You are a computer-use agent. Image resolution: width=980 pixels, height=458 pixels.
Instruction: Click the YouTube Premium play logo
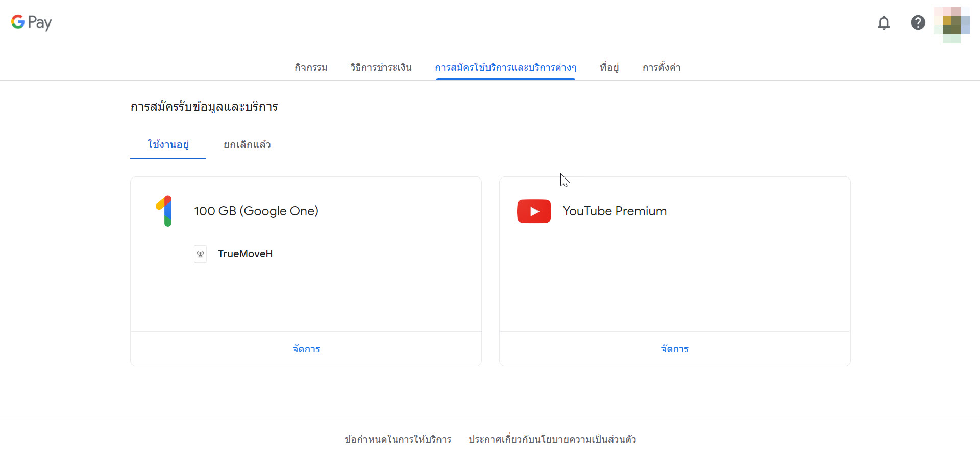(534, 211)
